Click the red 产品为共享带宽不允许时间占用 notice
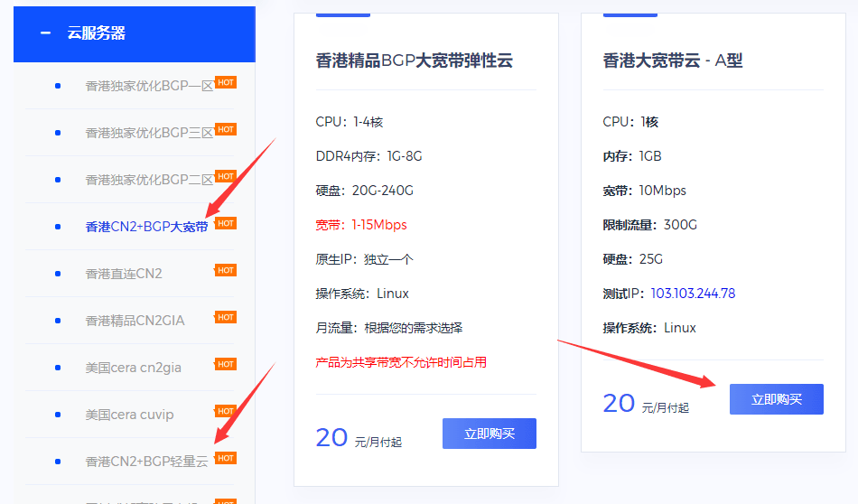The image size is (858, 504). click(401, 362)
